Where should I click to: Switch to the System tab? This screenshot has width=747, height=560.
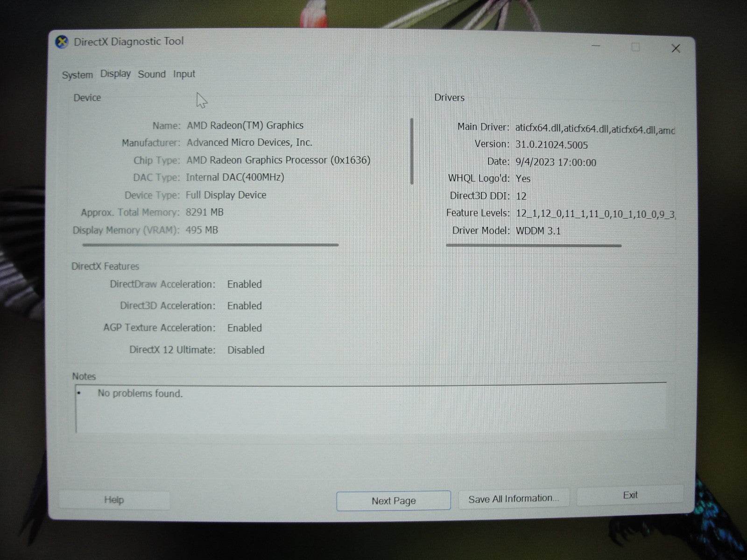77,74
